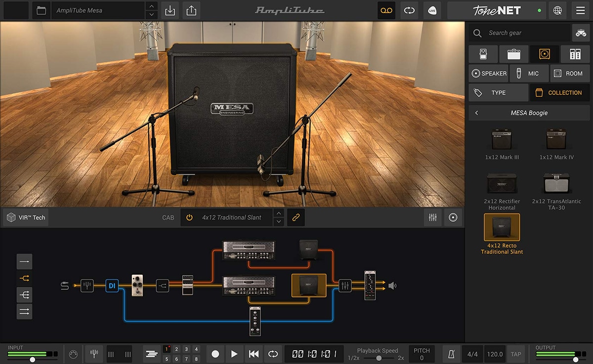Step to next preset with down arrow
This screenshot has height=364, width=593.
coord(153,15)
